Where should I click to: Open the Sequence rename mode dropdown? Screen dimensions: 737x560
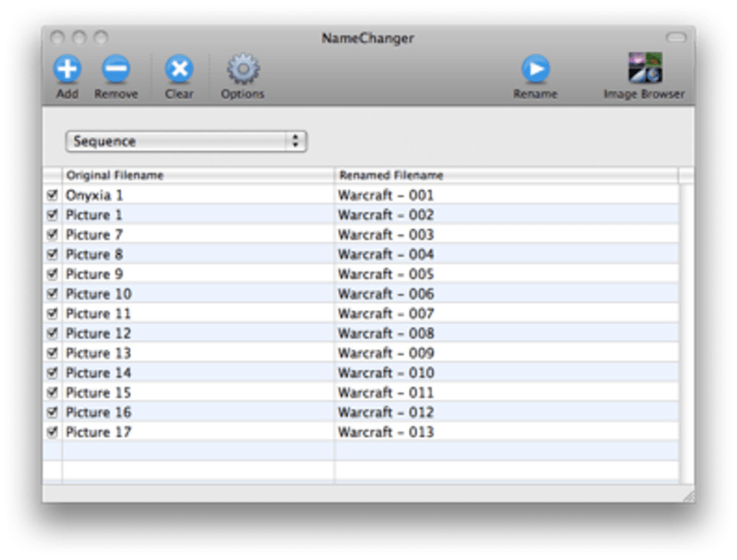(186, 141)
